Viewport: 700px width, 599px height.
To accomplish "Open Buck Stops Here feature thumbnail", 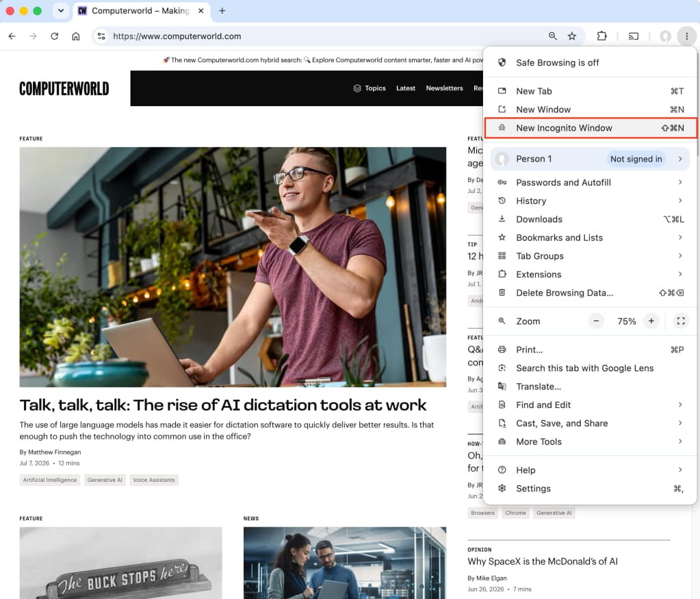I will [x=120, y=563].
